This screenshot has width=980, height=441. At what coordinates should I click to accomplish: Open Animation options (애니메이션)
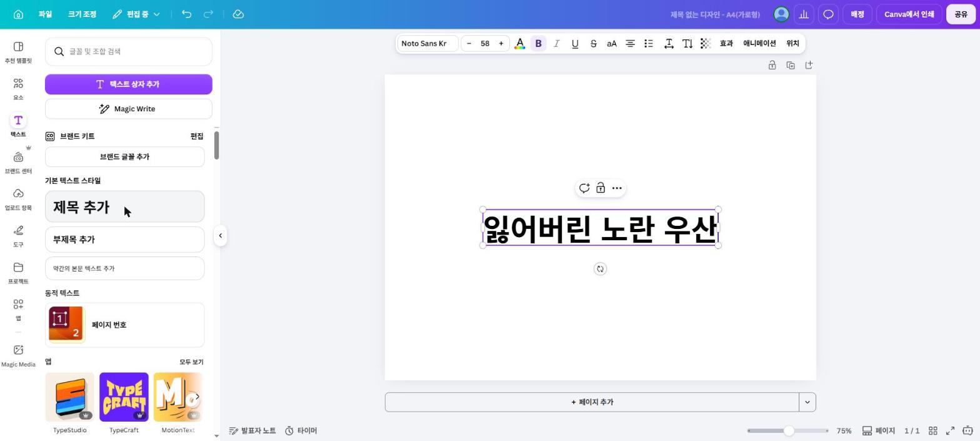pos(759,43)
